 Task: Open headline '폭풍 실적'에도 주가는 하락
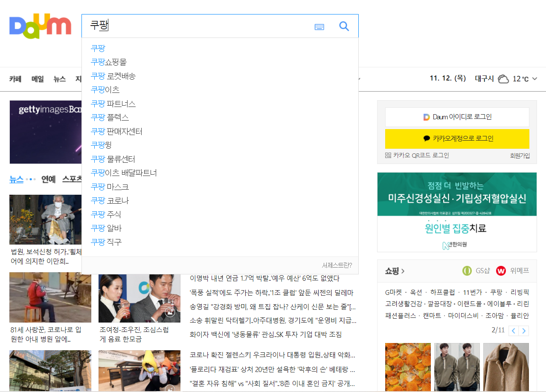point(272,293)
